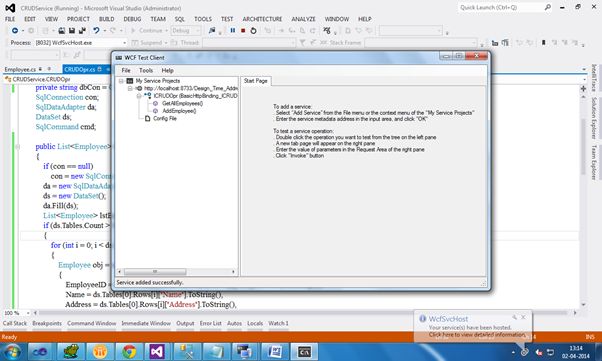Click the Save toolbar icon

click(71, 30)
